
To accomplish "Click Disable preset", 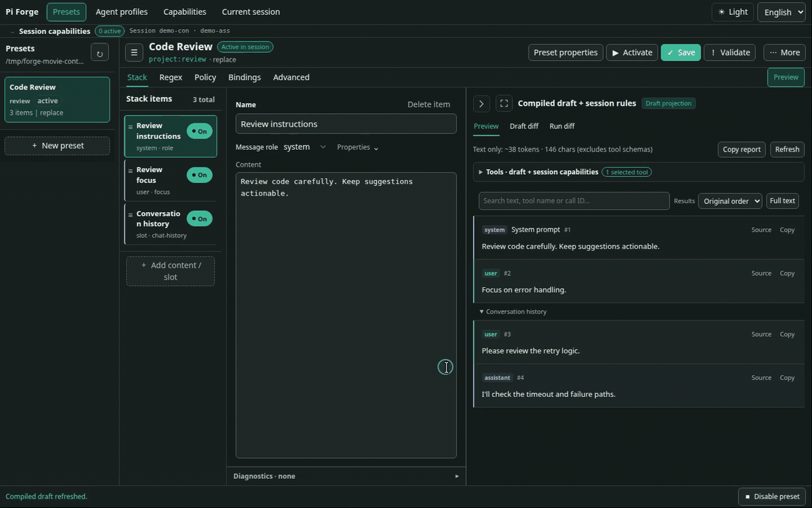I will (771, 496).
